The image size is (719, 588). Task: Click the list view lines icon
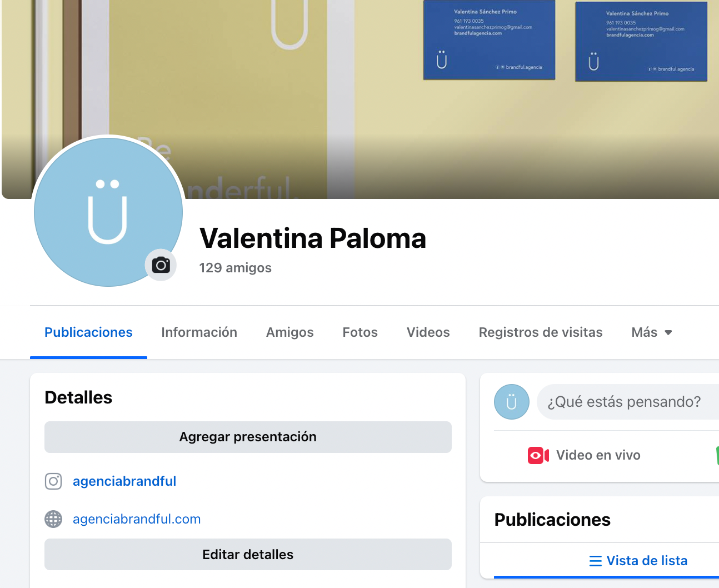click(x=596, y=561)
